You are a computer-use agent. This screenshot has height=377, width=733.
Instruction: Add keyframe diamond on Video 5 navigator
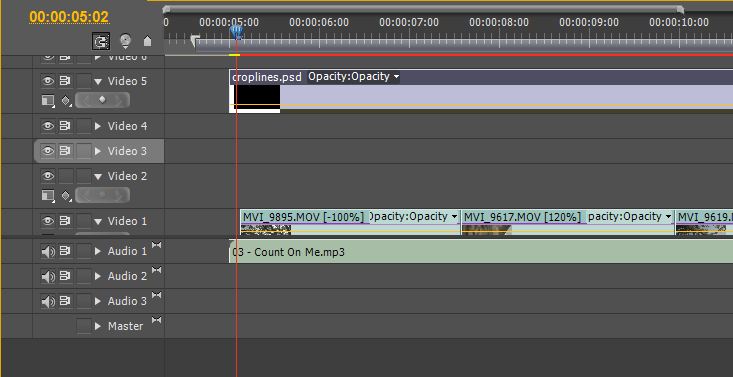point(102,100)
